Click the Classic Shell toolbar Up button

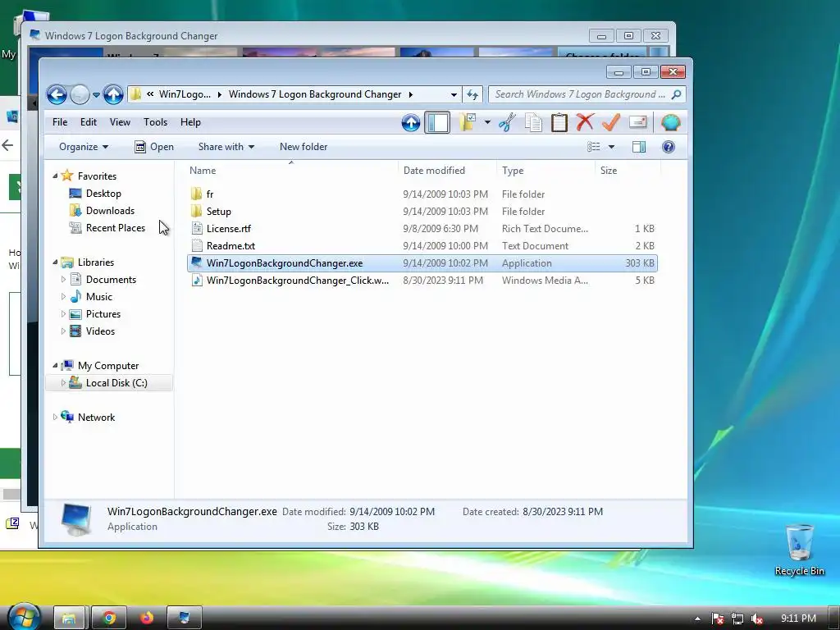(411, 123)
